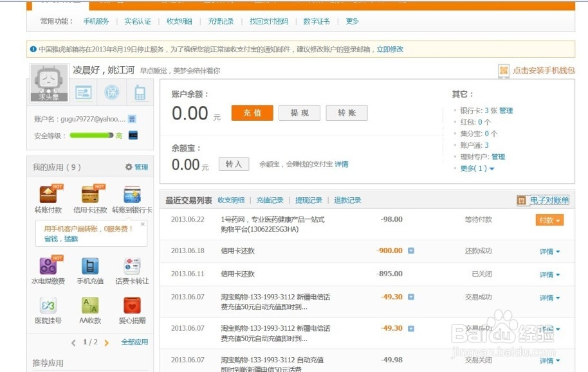Click the 提现 withdraw button

click(300, 113)
